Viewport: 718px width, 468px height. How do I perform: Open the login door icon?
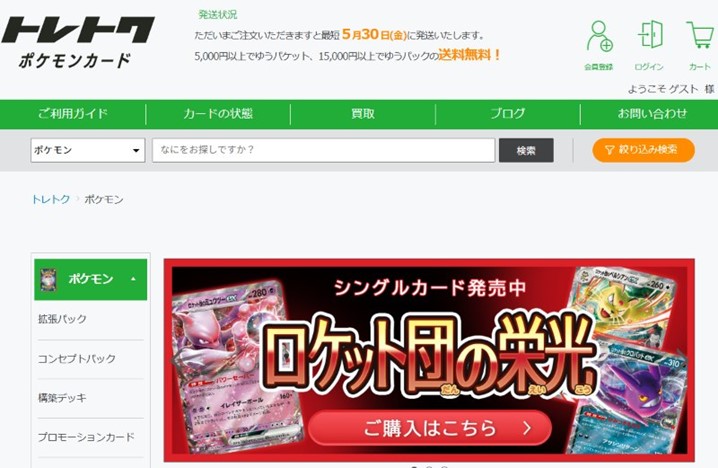pyautogui.click(x=650, y=34)
